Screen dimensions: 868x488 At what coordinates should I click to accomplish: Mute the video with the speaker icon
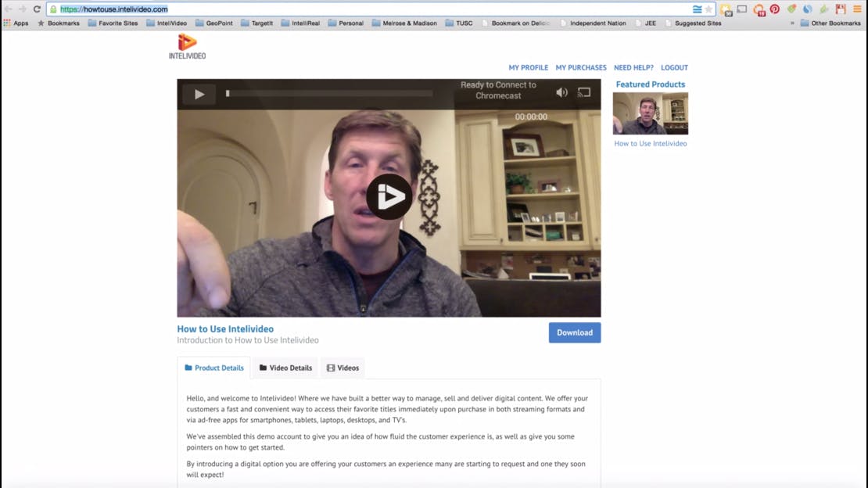click(561, 92)
